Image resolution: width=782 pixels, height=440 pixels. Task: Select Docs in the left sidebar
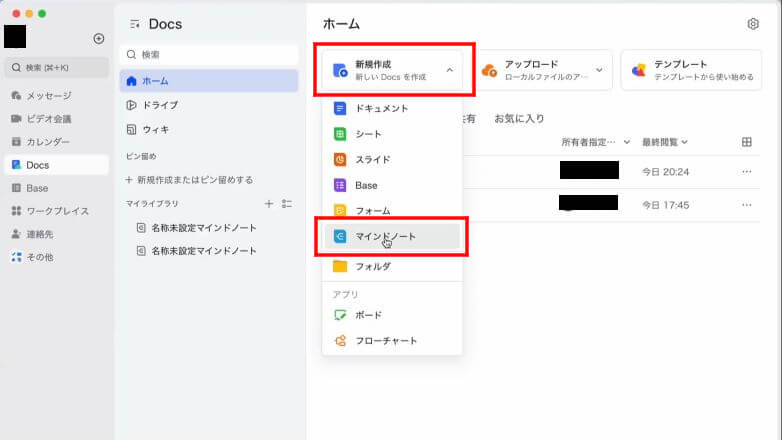[x=56, y=165]
